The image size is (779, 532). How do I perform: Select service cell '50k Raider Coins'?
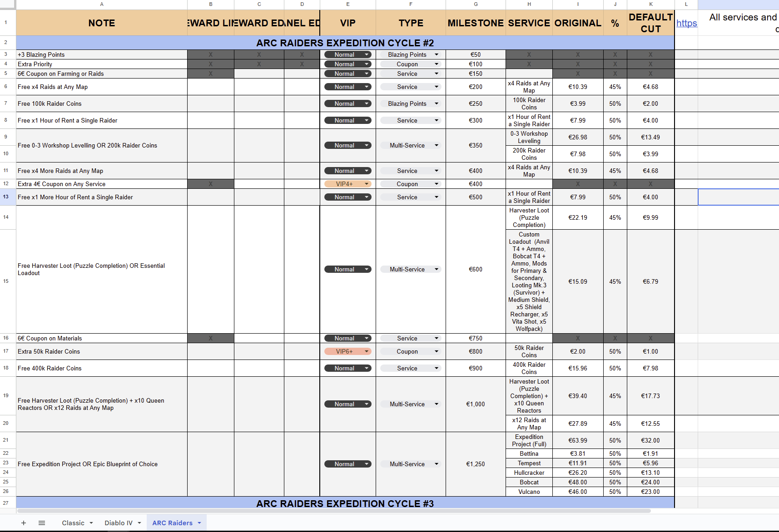529,351
